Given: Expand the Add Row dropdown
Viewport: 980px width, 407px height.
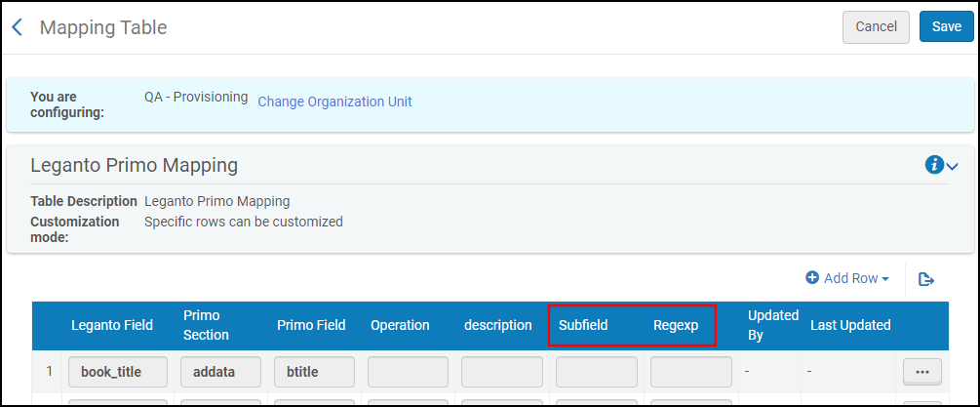Looking at the screenshot, I should 847,278.
